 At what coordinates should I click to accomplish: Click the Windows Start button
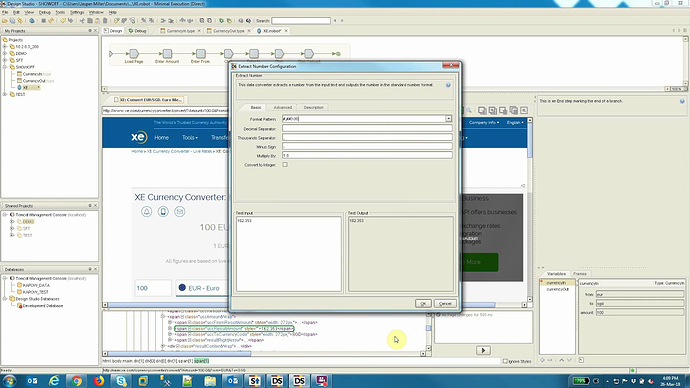tap(9, 381)
